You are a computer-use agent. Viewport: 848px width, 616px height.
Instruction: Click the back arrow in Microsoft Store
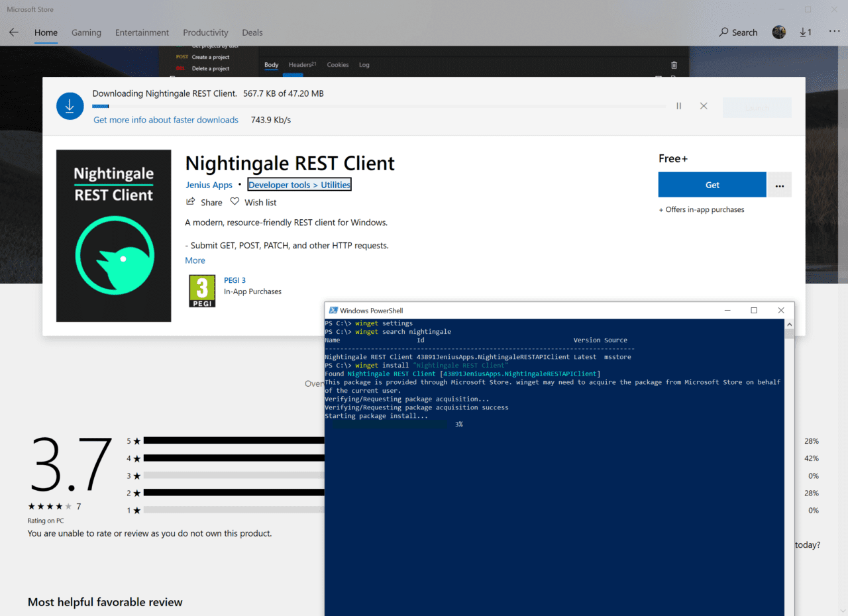click(14, 32)
